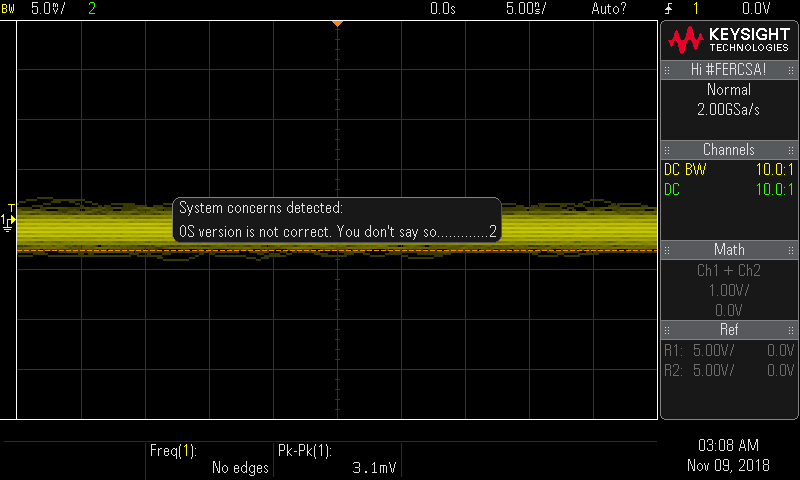Expand the Math panel header
This screenshot has height=480, width=800.
(x=729, y=249)
